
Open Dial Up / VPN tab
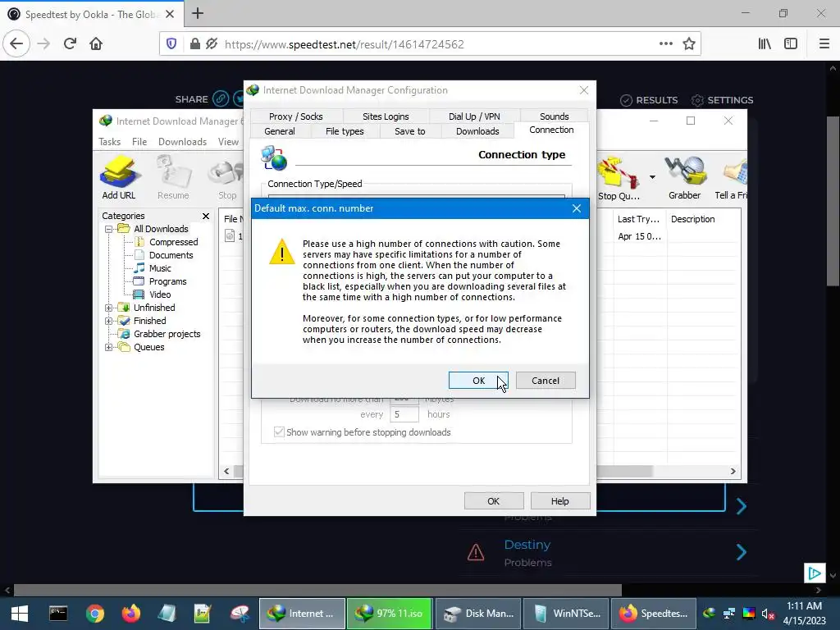pos(474,116)
